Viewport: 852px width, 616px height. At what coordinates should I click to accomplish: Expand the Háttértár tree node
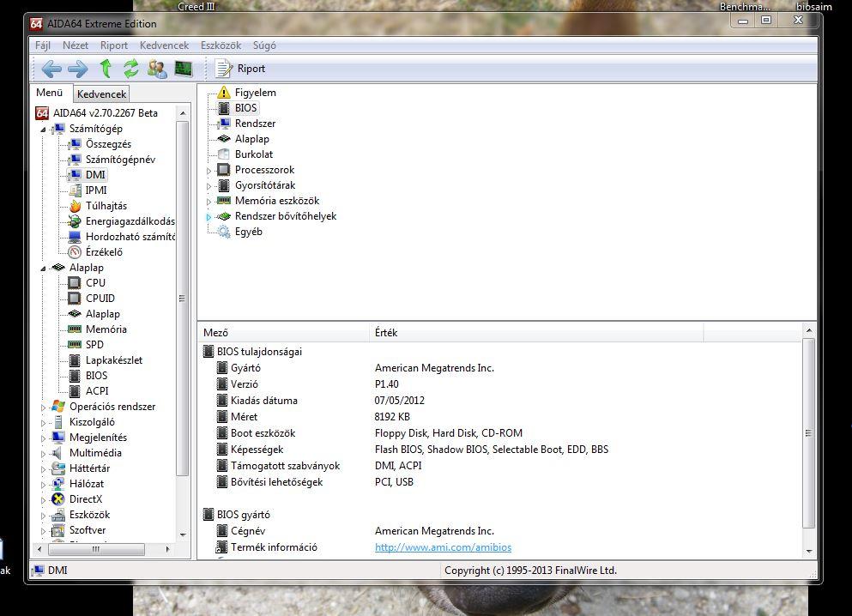tap(43, 468)
